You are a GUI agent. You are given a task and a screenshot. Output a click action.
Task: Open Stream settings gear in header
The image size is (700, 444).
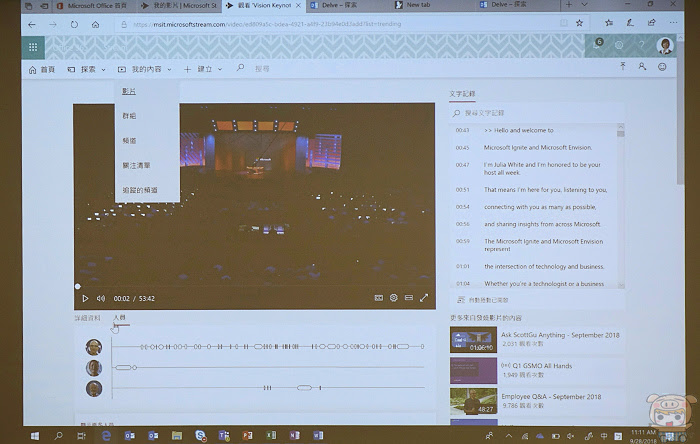(619, 45)
